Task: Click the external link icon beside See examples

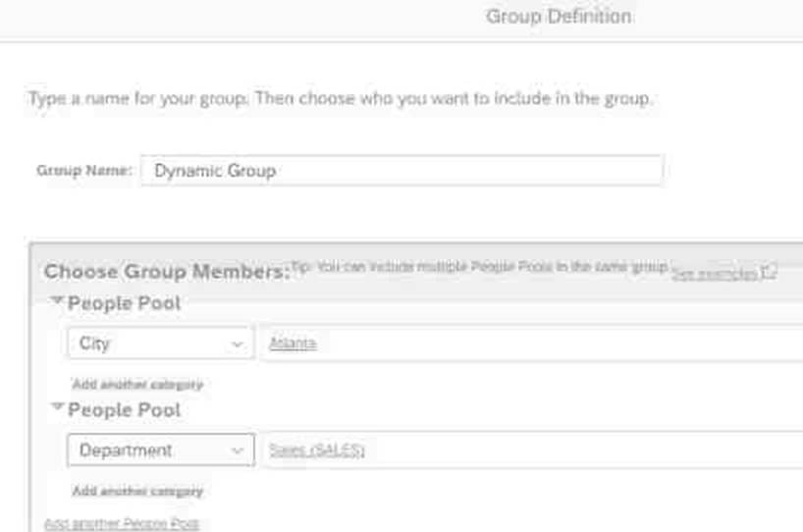Action: click(771, 272)
